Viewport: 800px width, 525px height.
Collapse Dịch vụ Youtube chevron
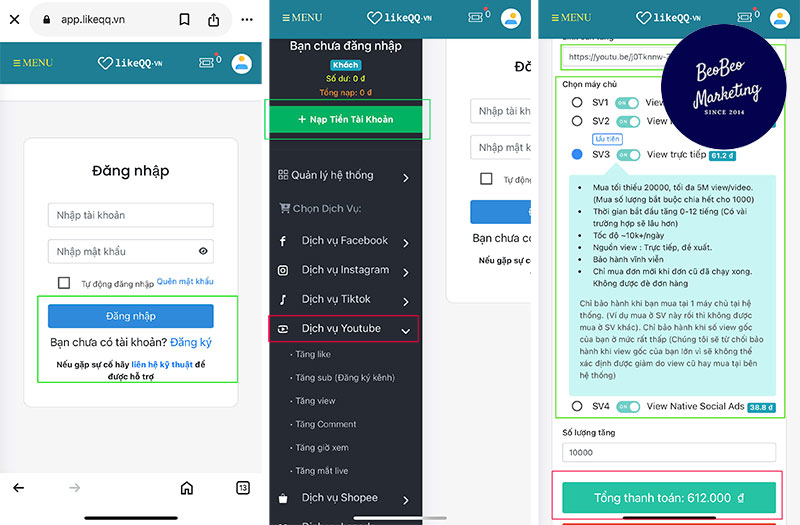[x=406, y=331]
